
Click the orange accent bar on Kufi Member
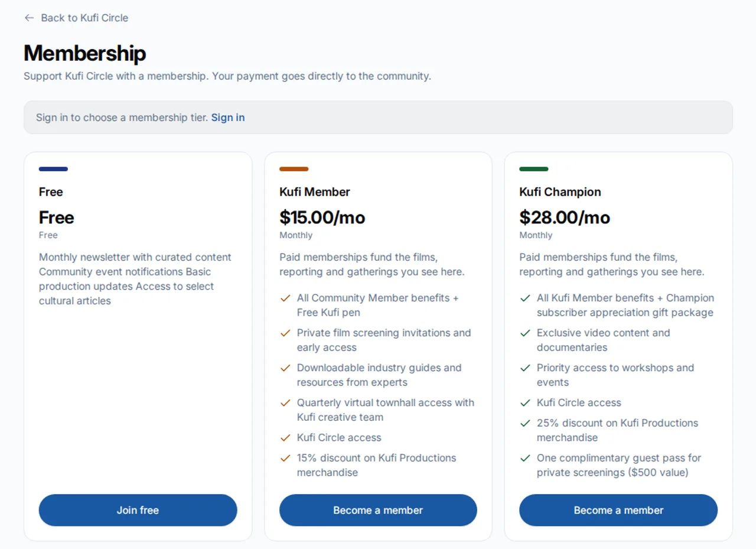[x=294, y=169]
